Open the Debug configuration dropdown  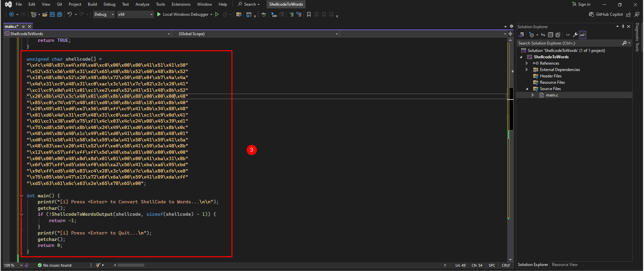[104, 14]
